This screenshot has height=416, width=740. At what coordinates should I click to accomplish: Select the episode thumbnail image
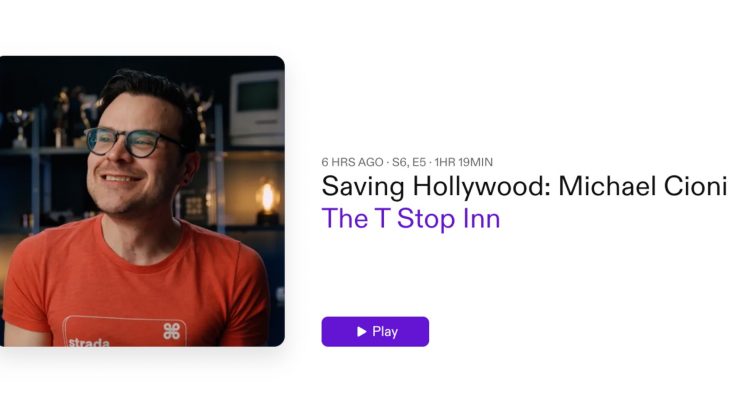click(142, 201)
